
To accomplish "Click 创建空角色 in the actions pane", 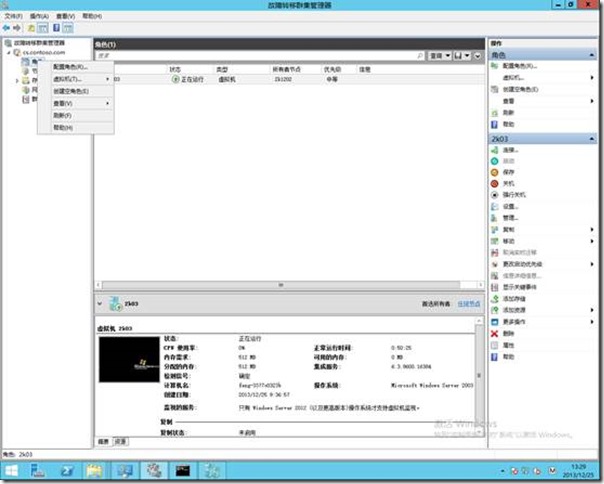I will click(x=520, y=89).
